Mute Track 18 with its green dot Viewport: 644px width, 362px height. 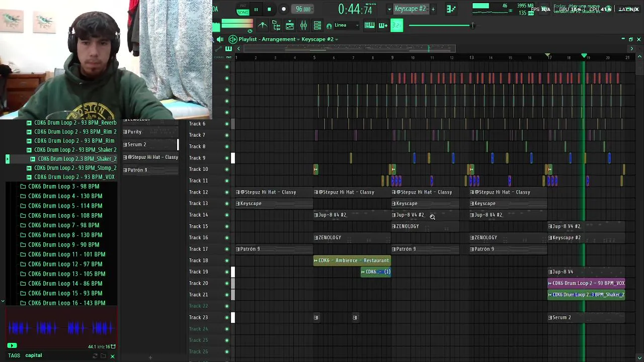coord(227,260)
